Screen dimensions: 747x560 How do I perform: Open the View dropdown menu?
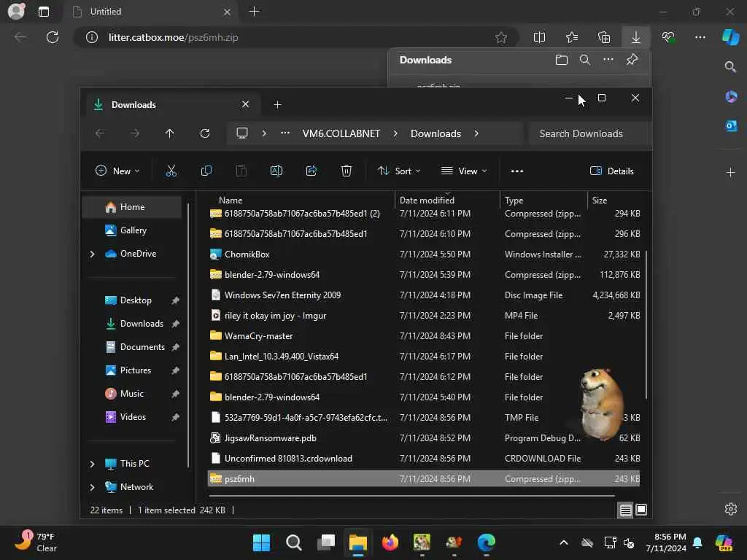pos(464,171)
